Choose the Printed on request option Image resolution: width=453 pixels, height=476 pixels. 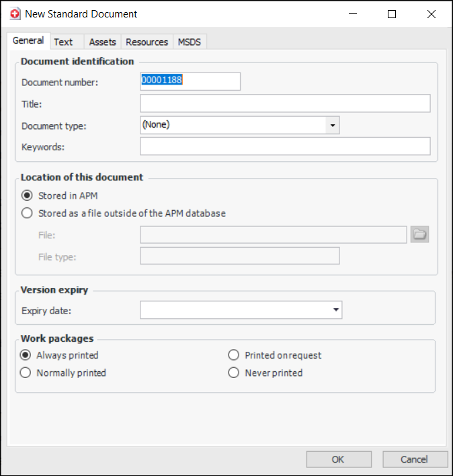click(234, 355)
